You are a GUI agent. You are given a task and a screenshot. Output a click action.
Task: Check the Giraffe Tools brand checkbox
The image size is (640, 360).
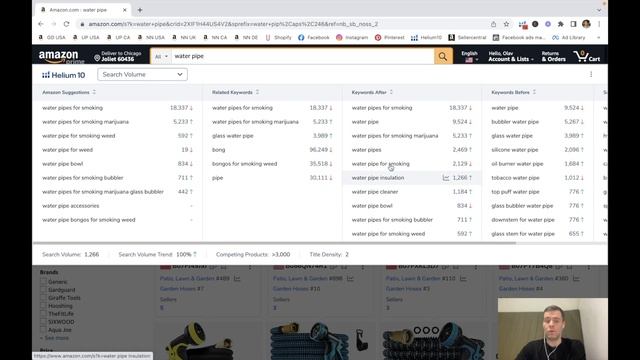pyautogui.click(x=43, y=298)
